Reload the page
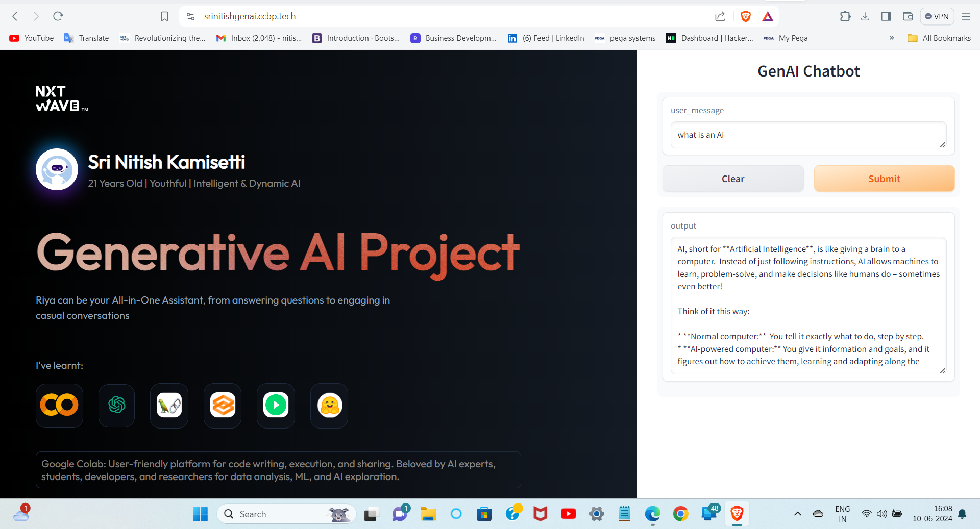 coord(58,16)
